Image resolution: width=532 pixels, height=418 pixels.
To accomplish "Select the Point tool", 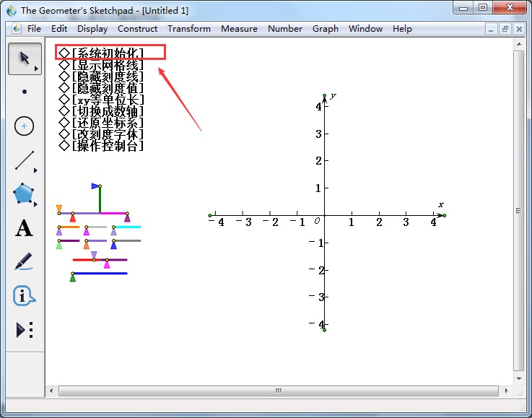I will tap(25, 92).
